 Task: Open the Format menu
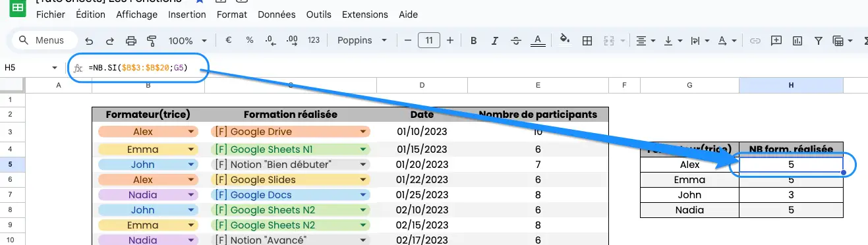232,14
